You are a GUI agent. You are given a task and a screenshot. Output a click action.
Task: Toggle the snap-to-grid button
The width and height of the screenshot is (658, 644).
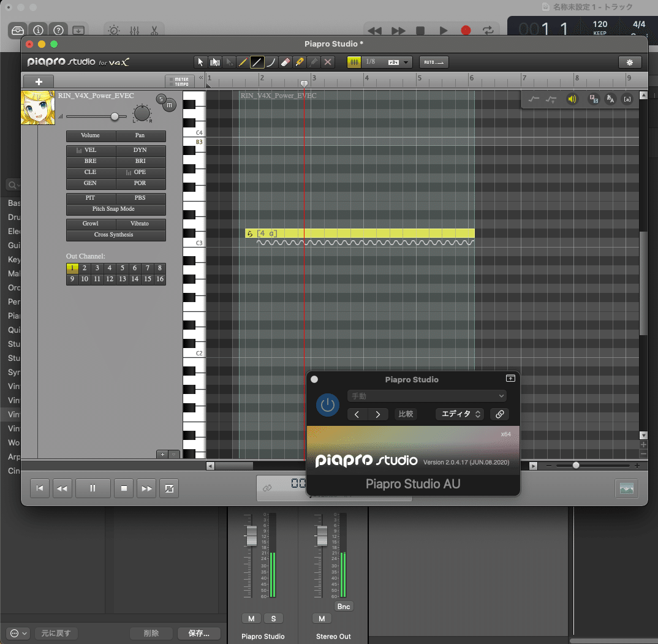tap(354, 62)
